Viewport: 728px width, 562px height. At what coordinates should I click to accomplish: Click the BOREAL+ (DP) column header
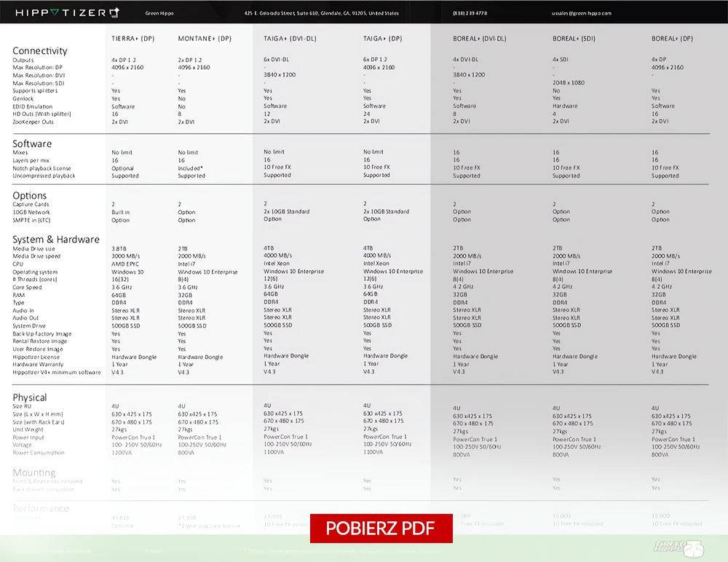tap(672, 39)
